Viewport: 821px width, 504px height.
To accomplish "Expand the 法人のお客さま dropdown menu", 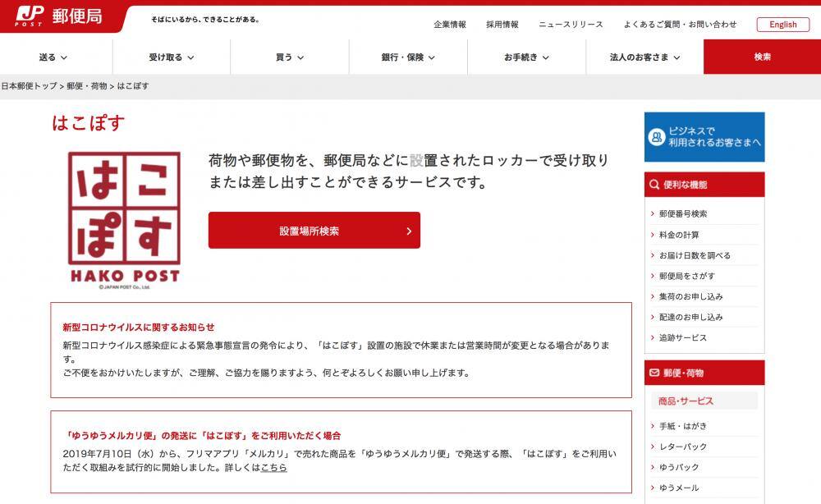I will point(644,57).
